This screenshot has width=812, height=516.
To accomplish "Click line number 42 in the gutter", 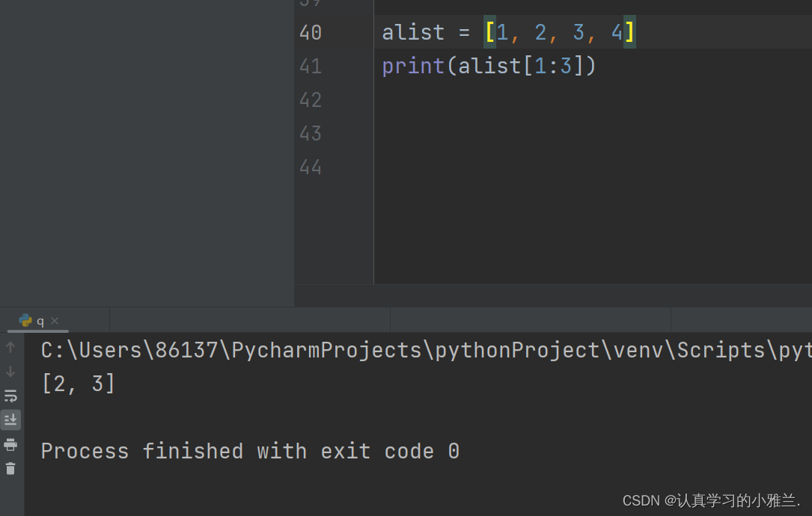I will pyautogui.click(x=310, y=100).
